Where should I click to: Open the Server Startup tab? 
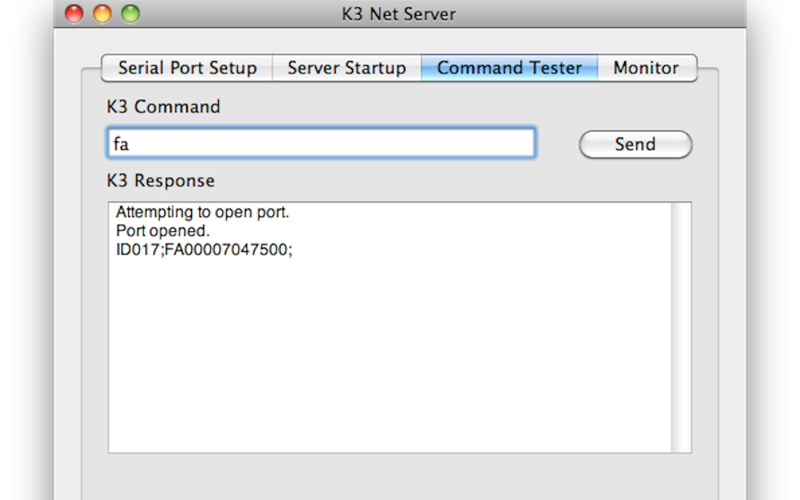click(x=346, y=68)
